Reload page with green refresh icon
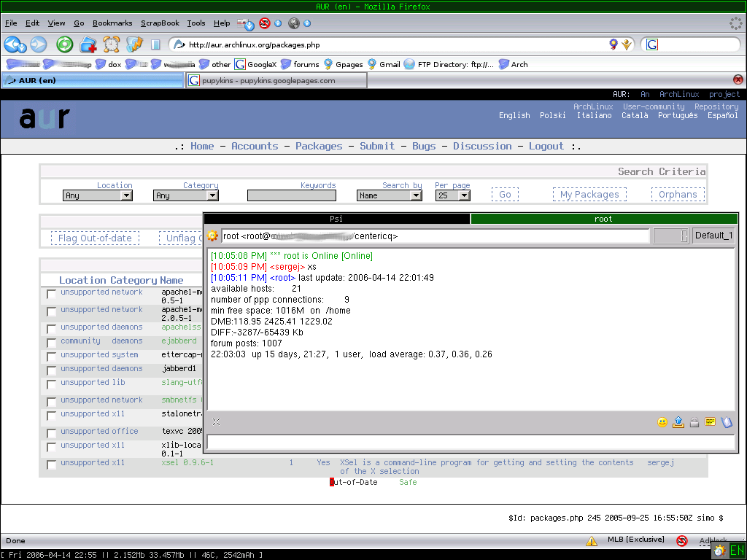This screenshot has height=560, width=747. point(64,44)
